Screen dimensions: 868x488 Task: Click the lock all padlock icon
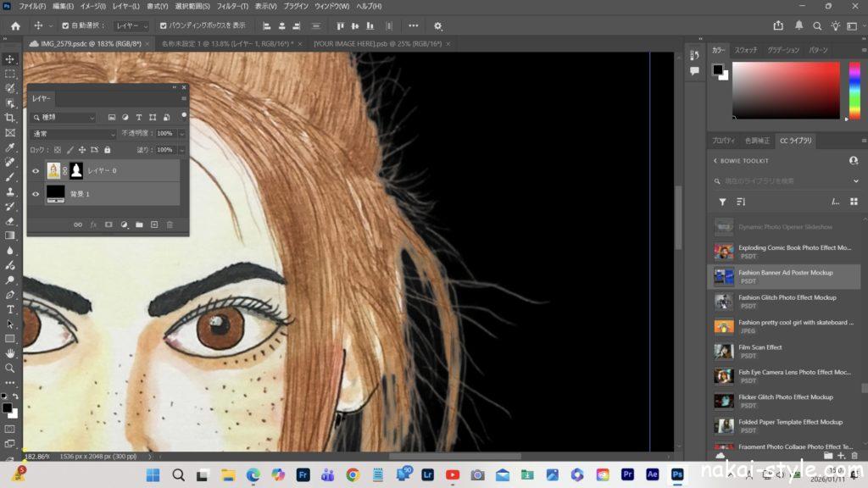pos(108,150)
